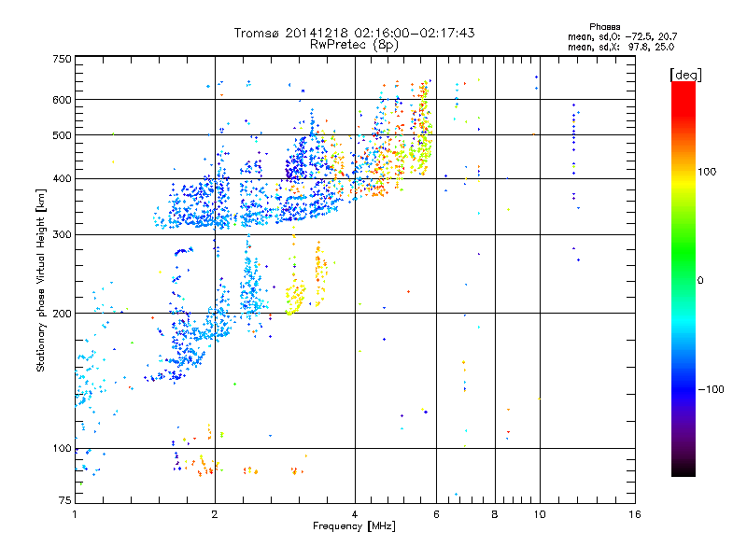This screenshot has width=747, height=560.
Task: Click the x-axis tick label '2'
Action: point(215,514)
